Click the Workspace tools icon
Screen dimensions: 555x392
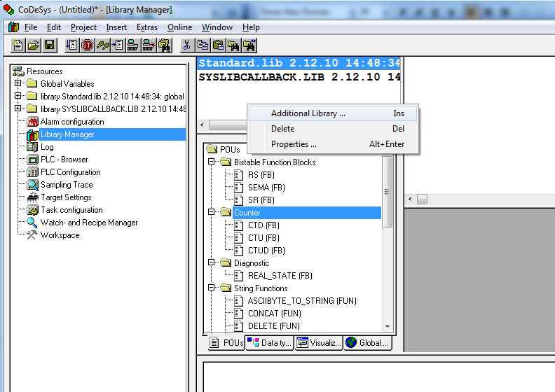click(x=32, y=235)
